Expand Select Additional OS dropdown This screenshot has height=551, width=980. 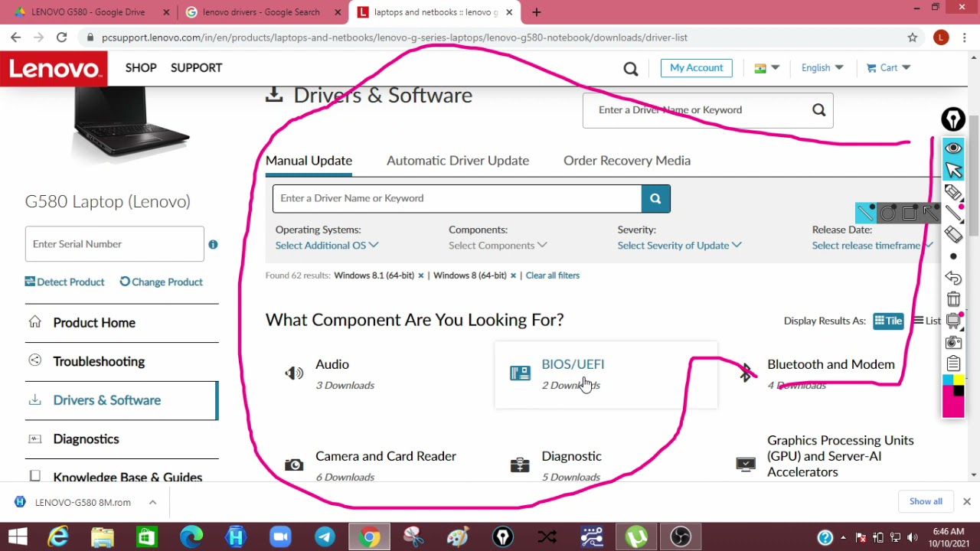pos(327,246)
